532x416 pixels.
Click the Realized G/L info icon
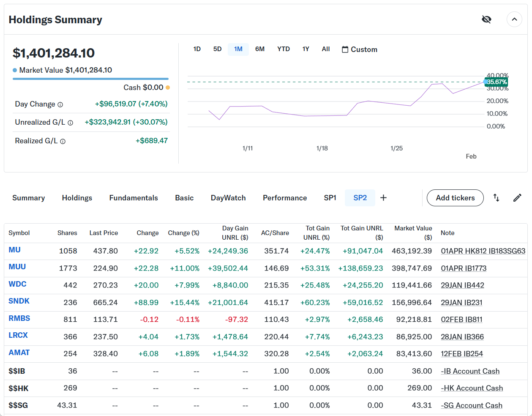point(63,141)
